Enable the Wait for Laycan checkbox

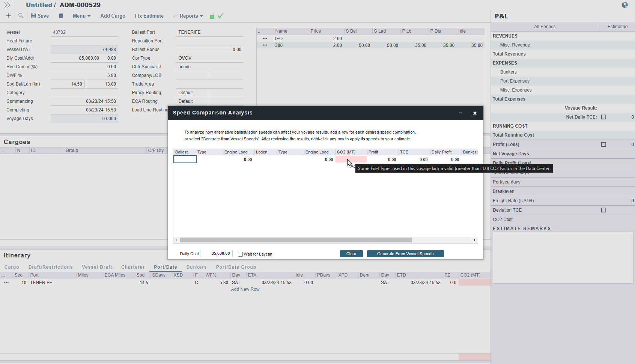click(240, 254)
